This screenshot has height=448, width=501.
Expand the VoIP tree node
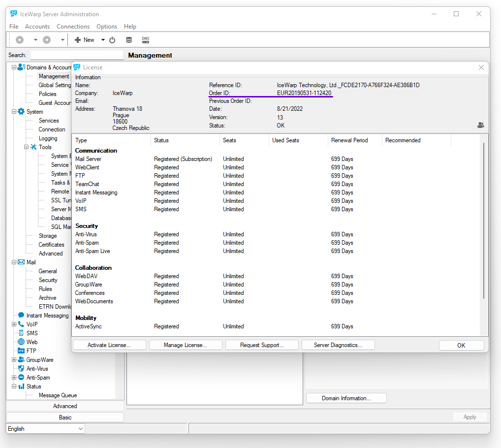coord(14,324)
